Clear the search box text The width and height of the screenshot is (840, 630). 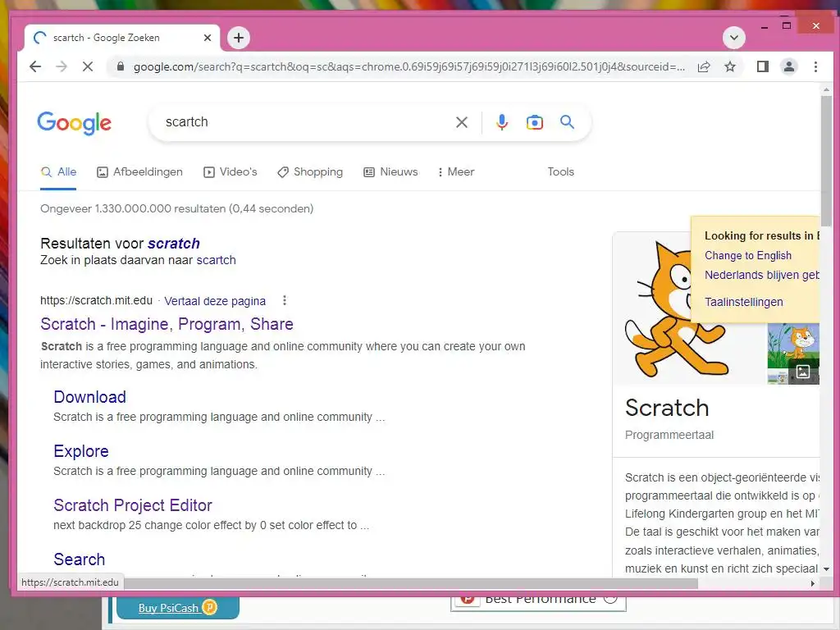[x=461, y=122]
